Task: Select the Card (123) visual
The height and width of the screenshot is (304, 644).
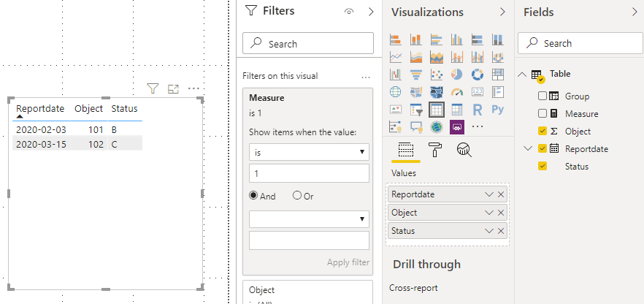Action: [x=478, y=92]
